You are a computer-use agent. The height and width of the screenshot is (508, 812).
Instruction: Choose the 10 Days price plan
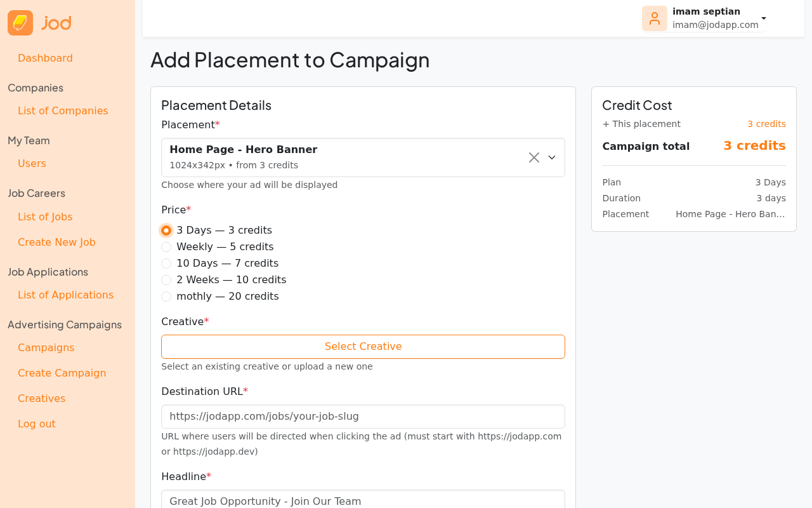166,264
